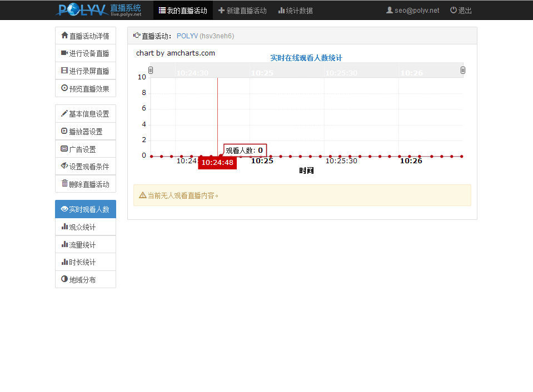Click the film icon for 进行录屏直播

64,71
